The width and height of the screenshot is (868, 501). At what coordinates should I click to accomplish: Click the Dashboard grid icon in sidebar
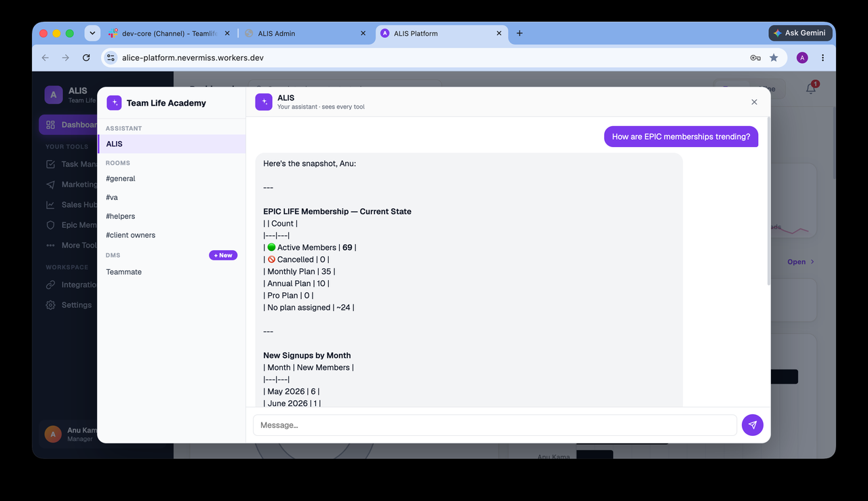coord(51,125)
